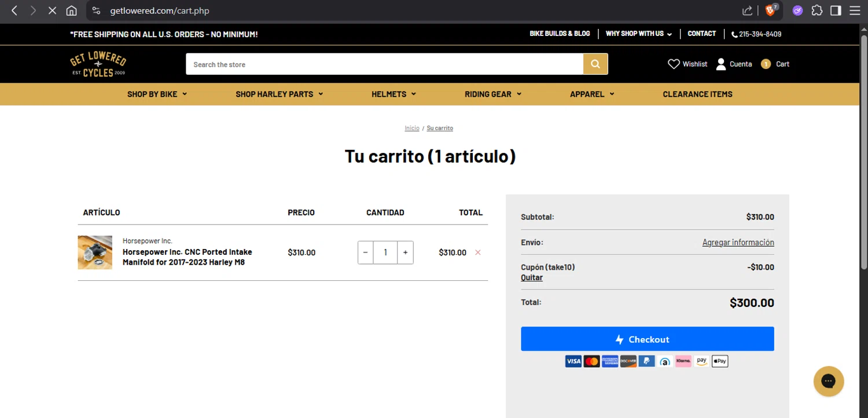
Task: Remove item with the red X icon
Action: coord(478,252)
